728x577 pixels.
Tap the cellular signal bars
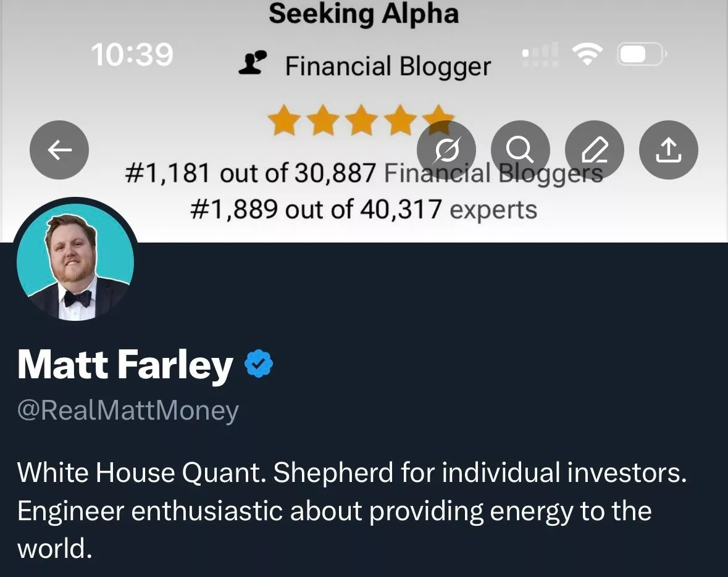540,55
